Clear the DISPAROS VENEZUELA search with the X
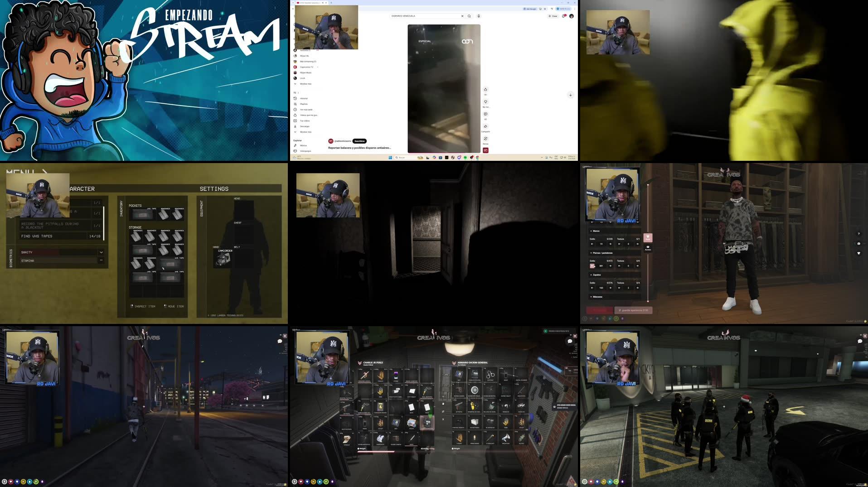868x487 pixels. (462, 16)
